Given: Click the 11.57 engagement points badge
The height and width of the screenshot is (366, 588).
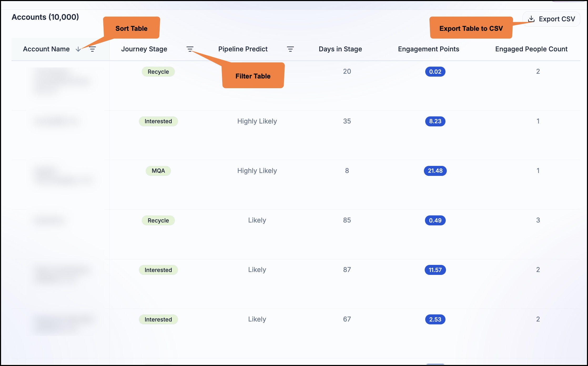Looking at the screenshot, I should (435, 270).
